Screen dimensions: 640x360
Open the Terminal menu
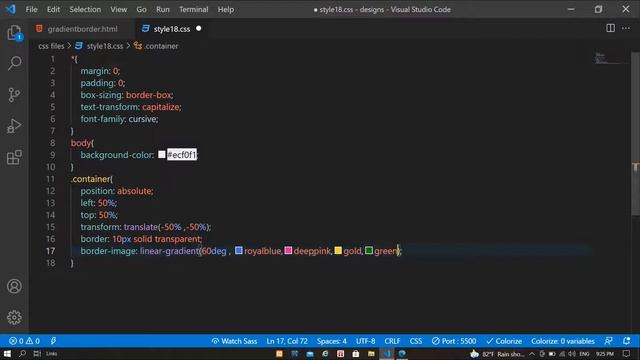point(193,9)
